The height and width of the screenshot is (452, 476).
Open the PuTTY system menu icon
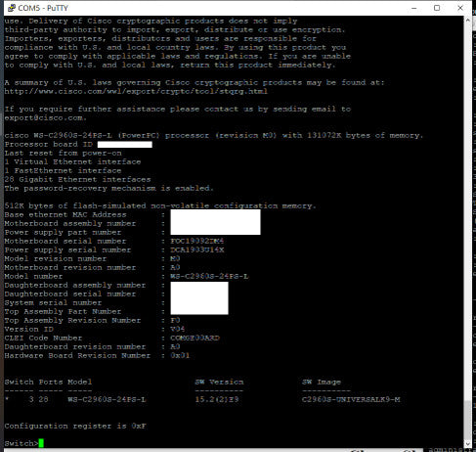11,8
